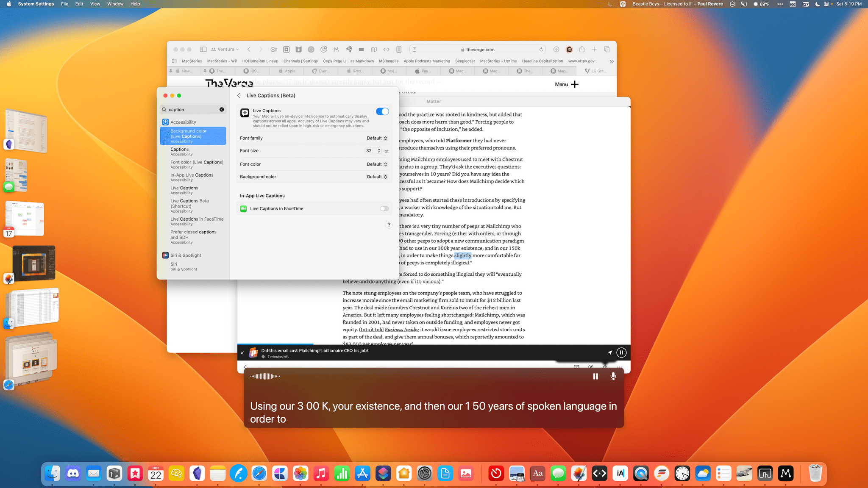The height and width of the screenshot is (488, 868).
Task: Open iA Writer from the Dock
Action: 620,473
